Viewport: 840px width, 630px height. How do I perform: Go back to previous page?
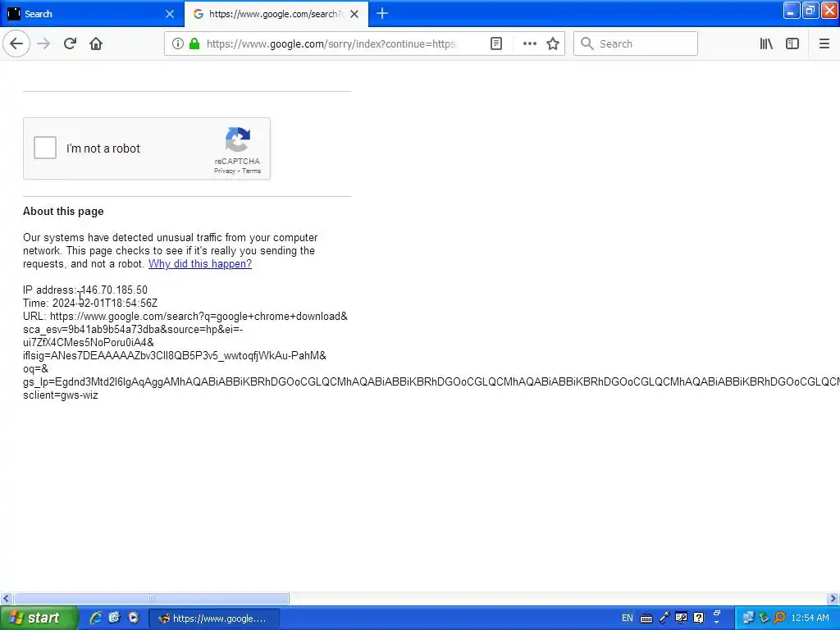click(16, 43)
